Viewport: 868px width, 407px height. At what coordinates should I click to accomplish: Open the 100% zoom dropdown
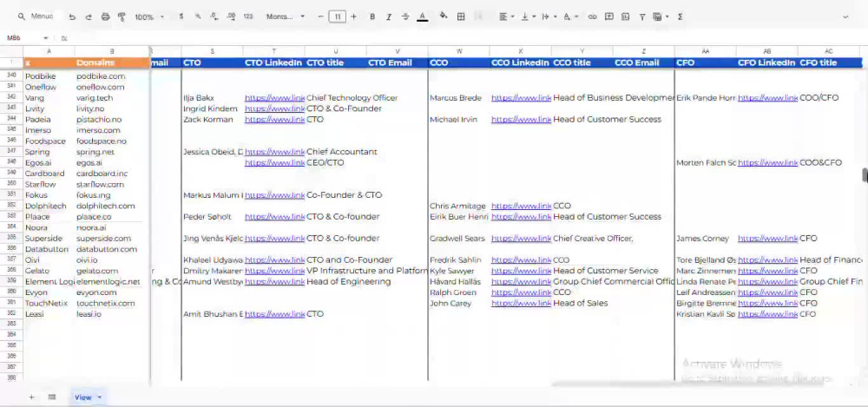[x=149, y=17]
